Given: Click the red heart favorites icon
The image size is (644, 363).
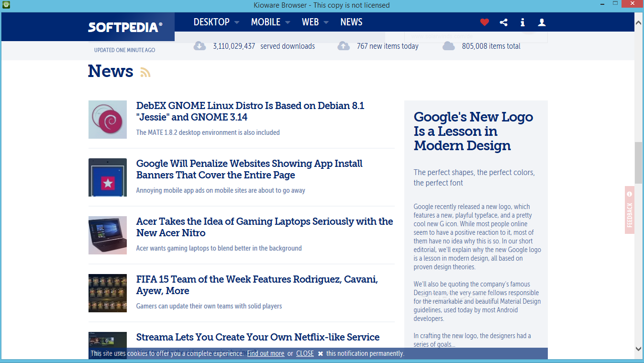Looking at the screenshot, I should click(485, 22).
